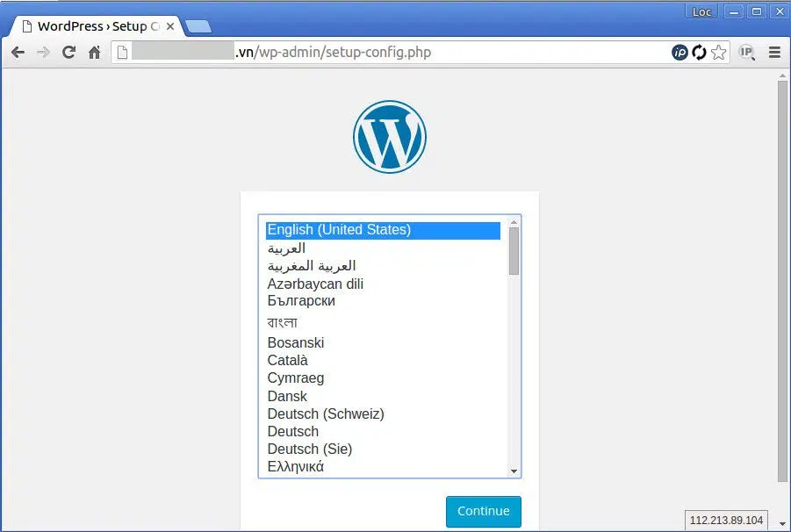The width and height of the screenshot is (791, 532).
Task: Click the WordPress logo
Action: pyautogui.click(x=390, y=137)
